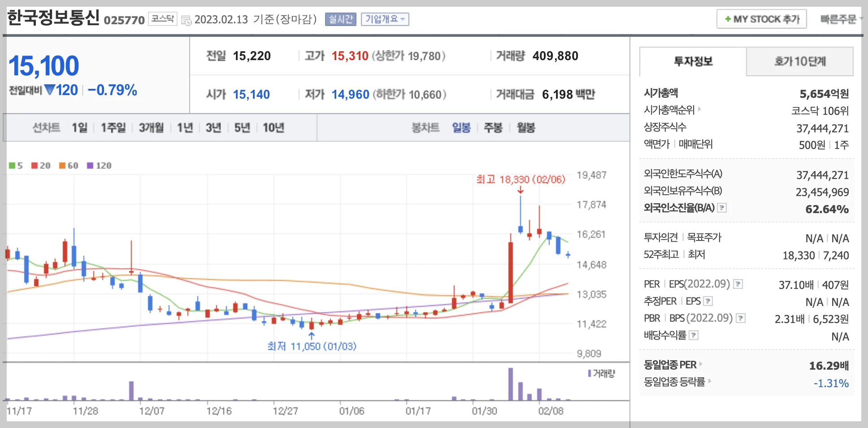
Task: Select the 10년 line chart period
Action: [273, 128]
